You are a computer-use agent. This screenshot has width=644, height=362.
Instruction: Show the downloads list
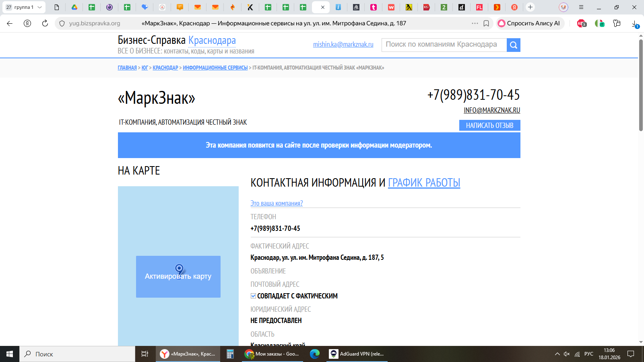click(x=635, y=24)
